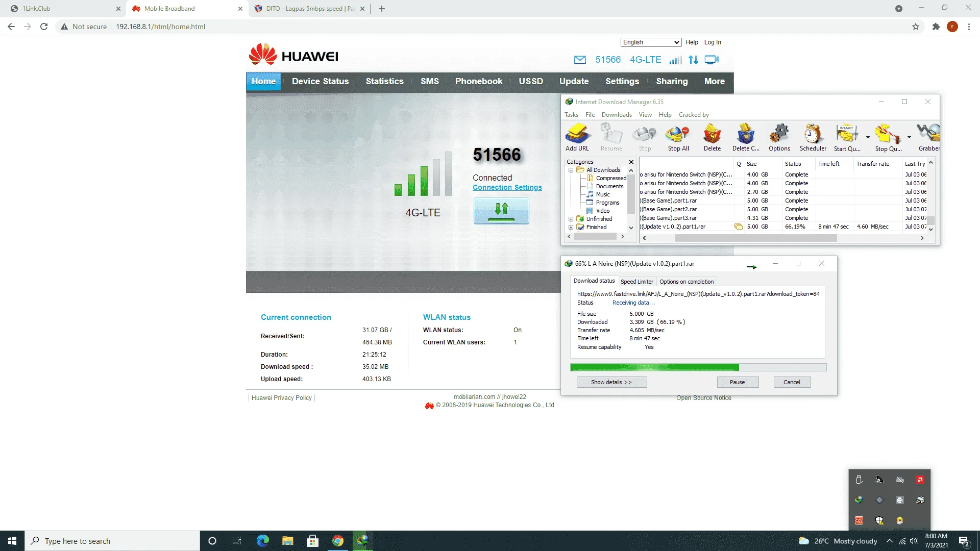Open Stop Queue dropdown arrow
This screenshot has height=551, width=980.
[x=909, y=137]
